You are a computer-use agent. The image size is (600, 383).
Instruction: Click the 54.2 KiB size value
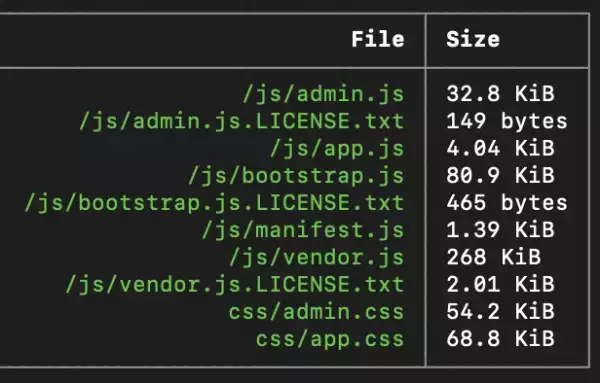(501, 311)
